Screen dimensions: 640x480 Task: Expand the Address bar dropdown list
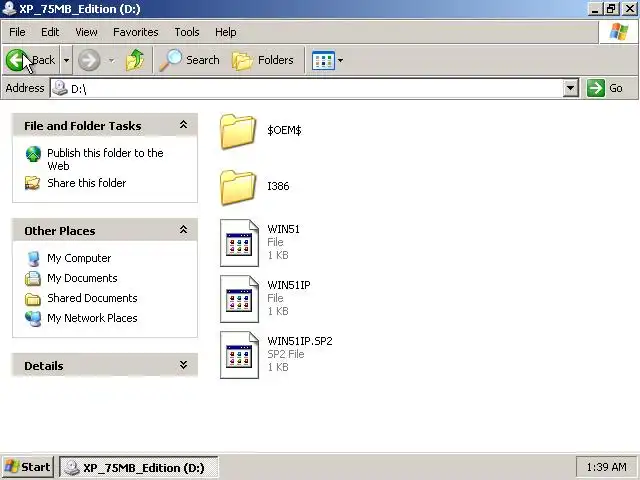[x=570, y=88]
